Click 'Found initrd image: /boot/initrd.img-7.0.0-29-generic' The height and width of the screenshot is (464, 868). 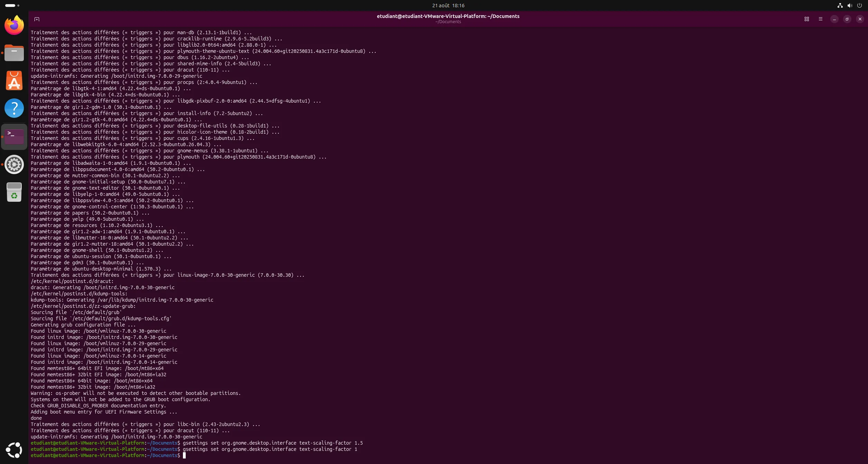pyautogui.click(x=104, y=350)
